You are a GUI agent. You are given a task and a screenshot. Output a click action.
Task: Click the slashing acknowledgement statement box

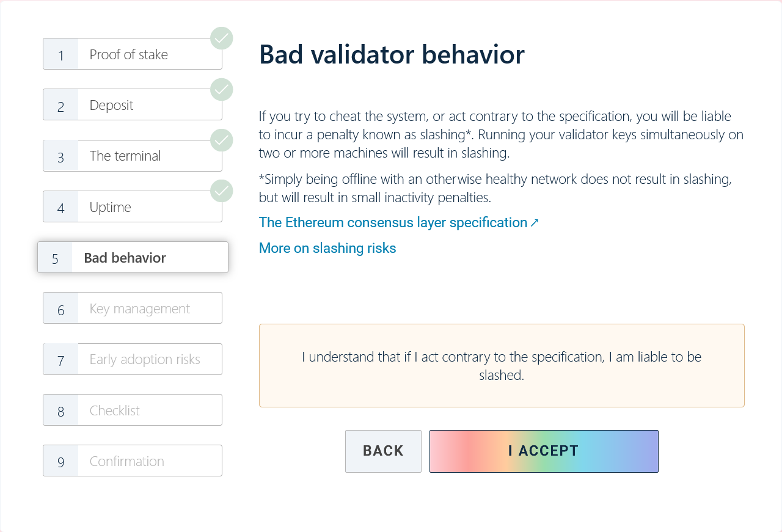[502, 366]
